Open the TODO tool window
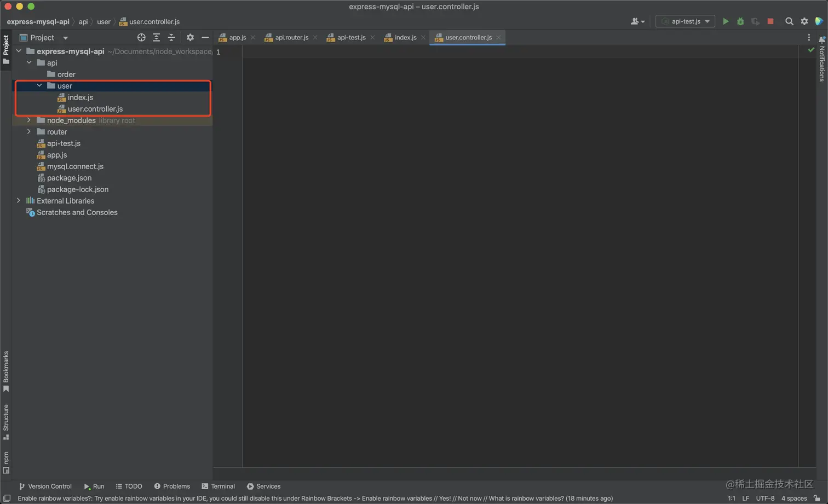The height and width of the screenshot is (504, 828). [129, 486]
